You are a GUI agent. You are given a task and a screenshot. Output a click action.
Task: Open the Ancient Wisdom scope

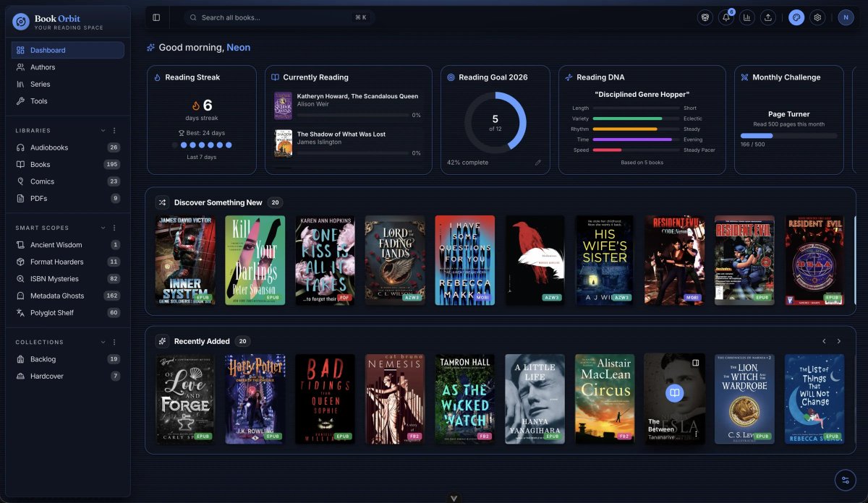(68, 245)
